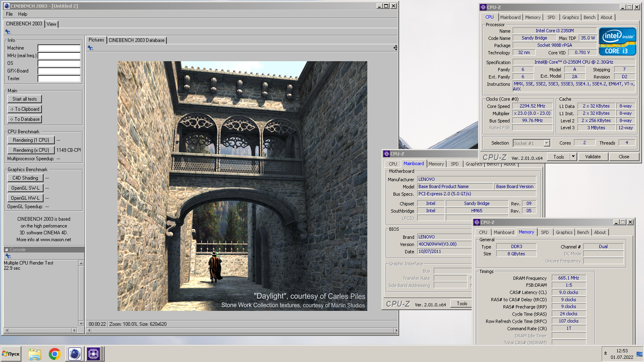Click the CINEBENCH title bar icon
The height and width of the screenshot is (362, 644).
click(x=7, y=6)
